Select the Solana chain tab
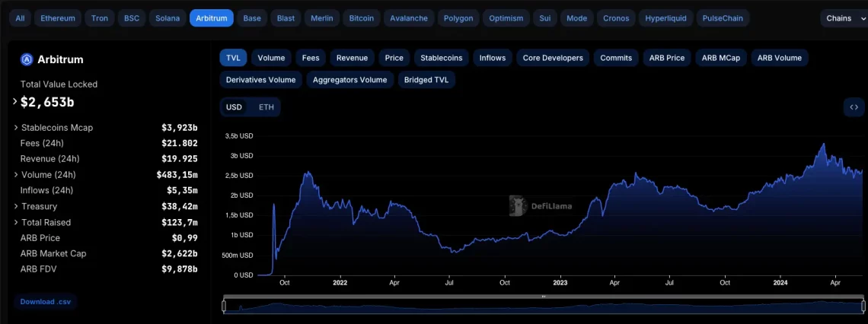Screen dimensions: 868x324 tap(168, 18)
